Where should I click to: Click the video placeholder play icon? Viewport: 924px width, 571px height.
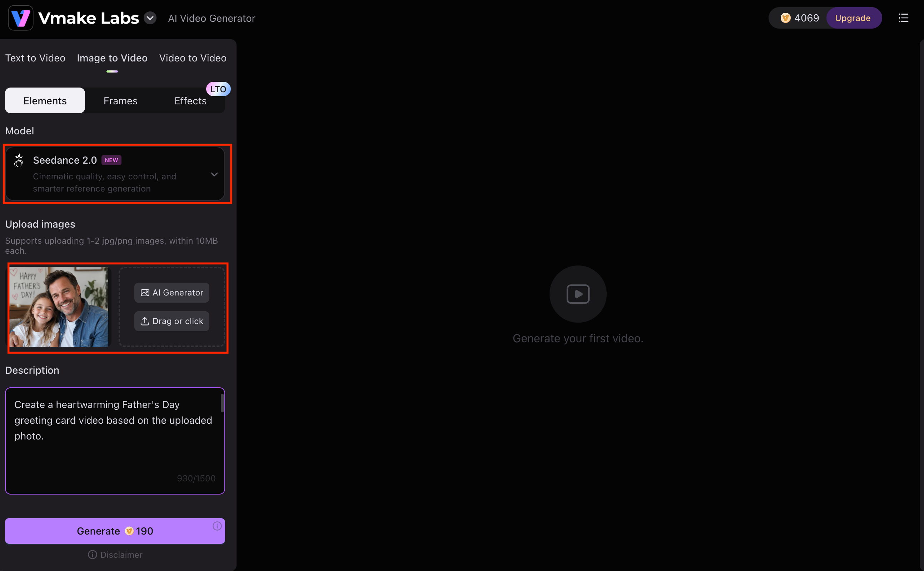coord(578,294)
